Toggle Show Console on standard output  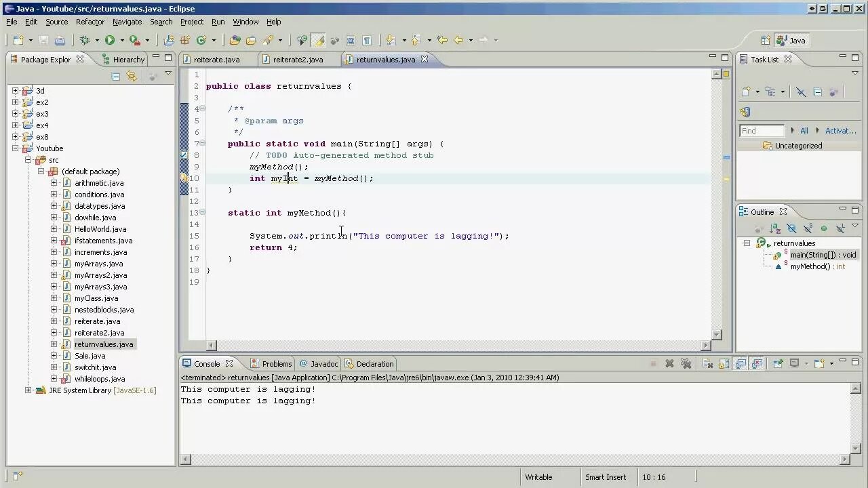tap(741, 364)
